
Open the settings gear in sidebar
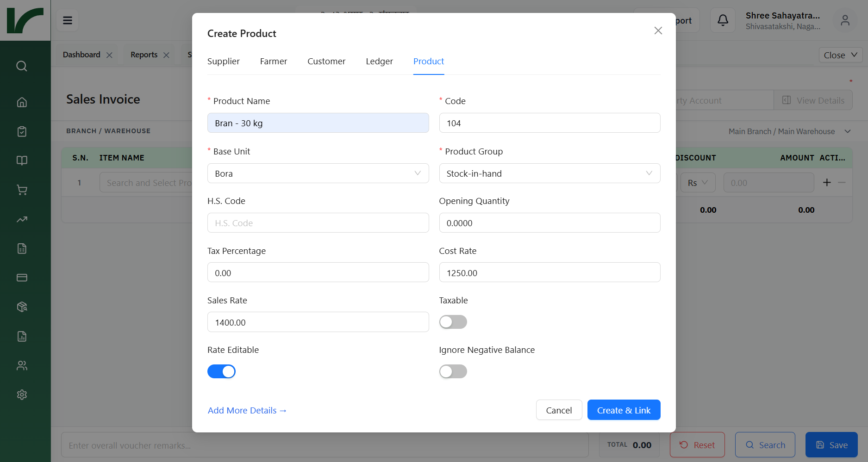point(22,394)
